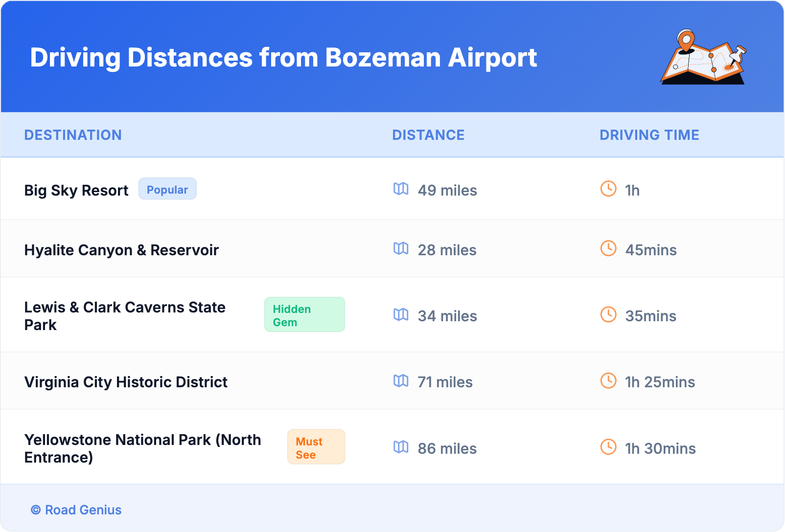Image resolution: width=785 pixels, height=532 pixels.
Task: Click the map icon beside 71 miles
Action: coord(401,380)
